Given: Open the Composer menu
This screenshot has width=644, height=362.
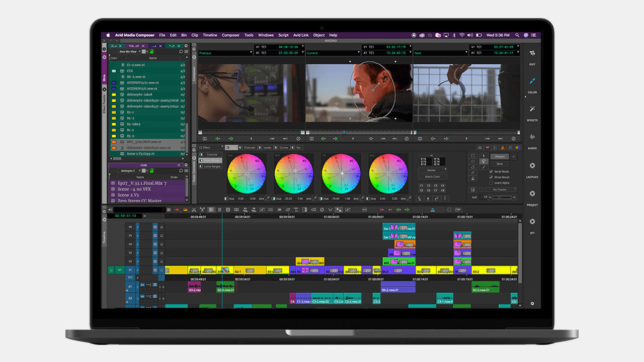Looking at the screenshot, I should click(x=230, y=35).
